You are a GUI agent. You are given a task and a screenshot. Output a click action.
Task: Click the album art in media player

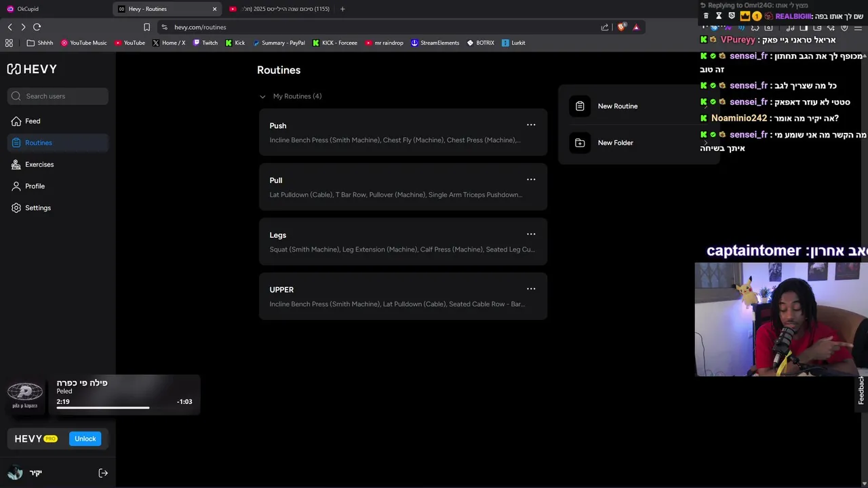pos(25,395)
